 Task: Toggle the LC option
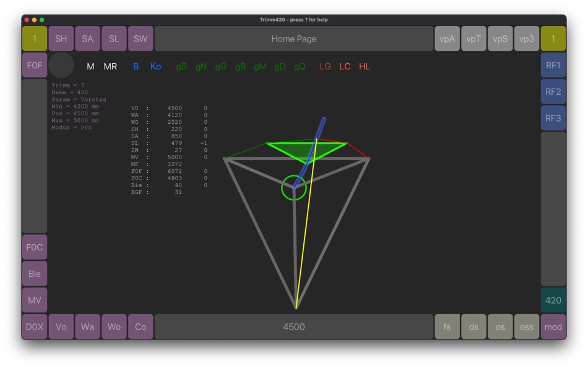[x=345, y=66]
